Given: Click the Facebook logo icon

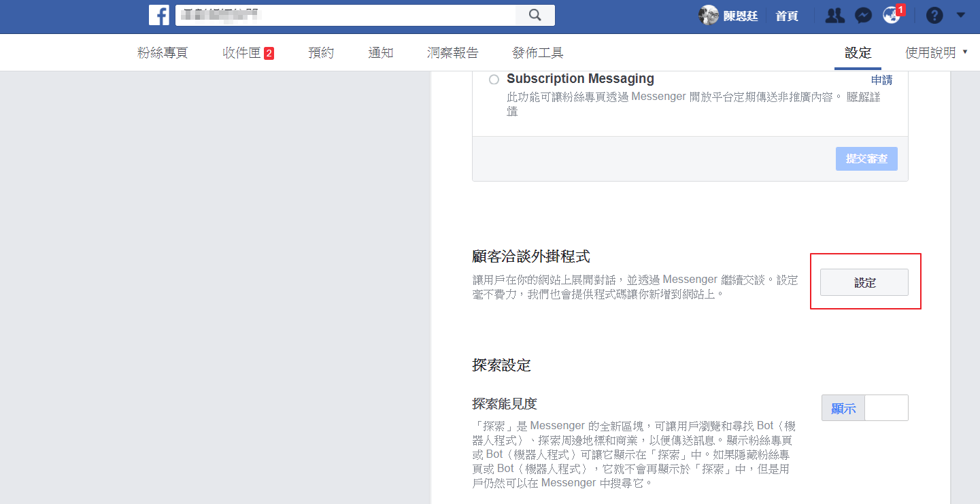Looking at the screenshot, I should tap(159, 15).
